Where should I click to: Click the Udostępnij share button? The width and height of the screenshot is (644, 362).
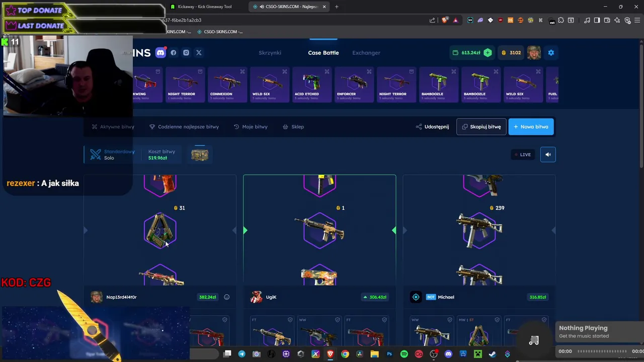[x=433, y=127]
